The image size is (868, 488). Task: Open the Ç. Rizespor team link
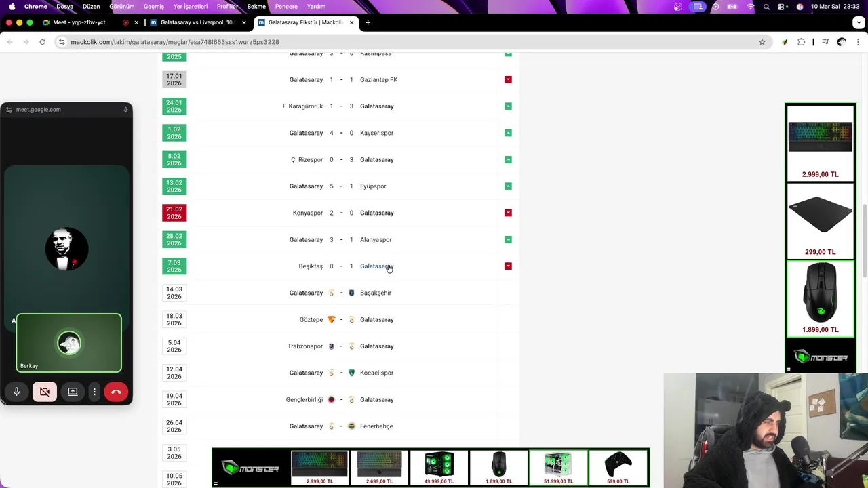click(307, 159)
